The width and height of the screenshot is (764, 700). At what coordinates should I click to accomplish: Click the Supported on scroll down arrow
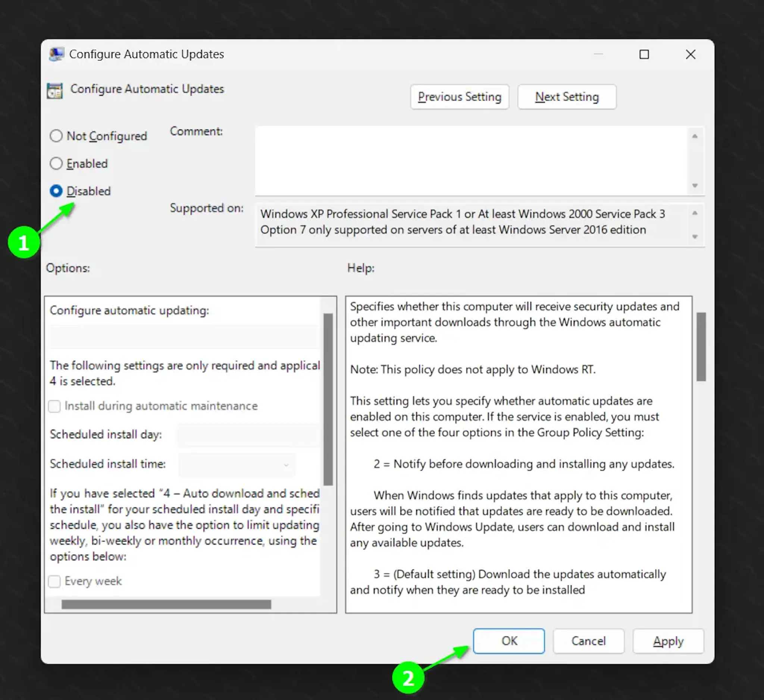[695, 237]
